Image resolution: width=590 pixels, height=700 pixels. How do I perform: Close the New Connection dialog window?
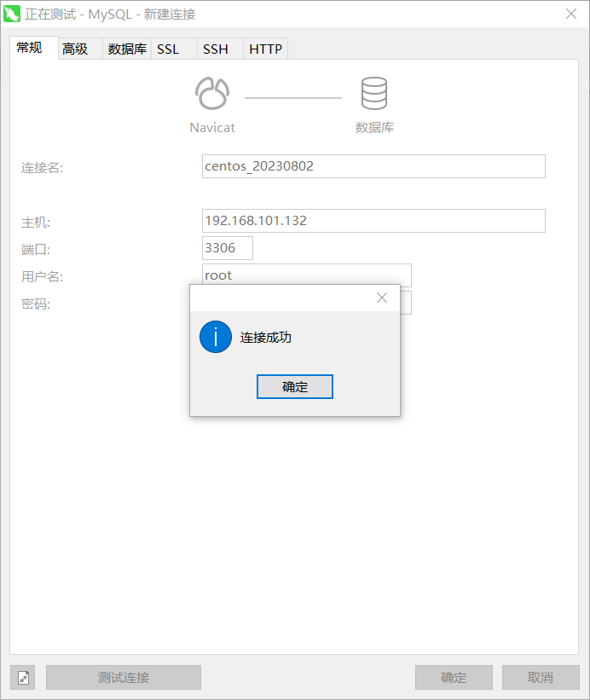click(x=571, y=14)
